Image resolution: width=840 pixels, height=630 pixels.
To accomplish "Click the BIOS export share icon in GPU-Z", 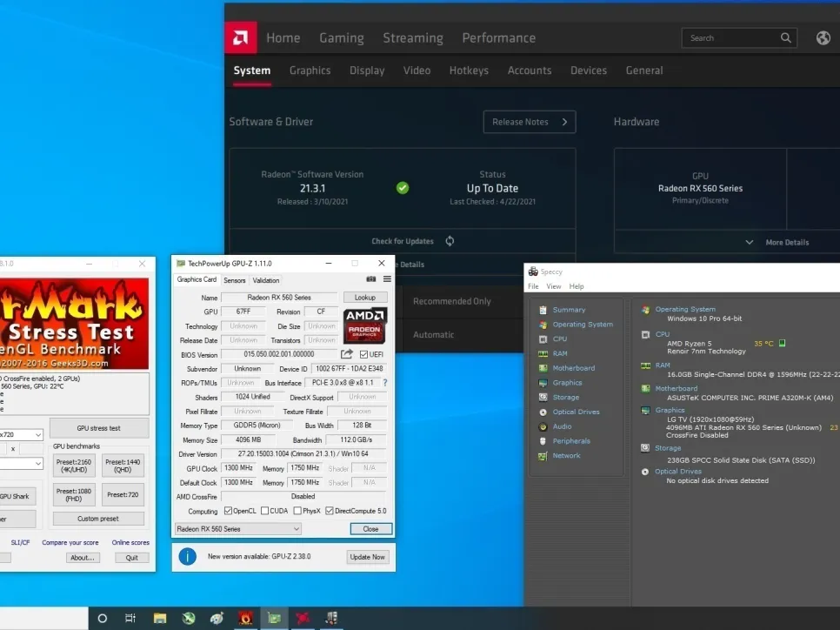I will 347,354.
